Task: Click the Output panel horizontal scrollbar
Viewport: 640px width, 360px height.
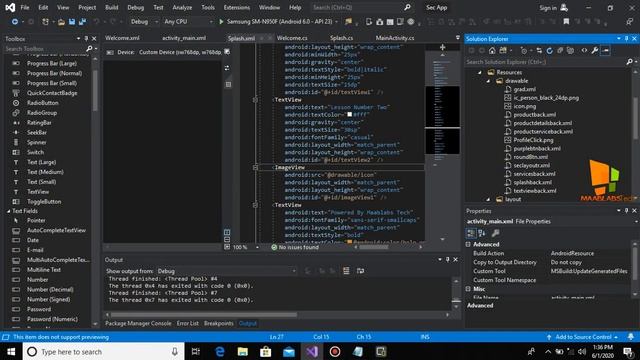Action: coord(203,315)
